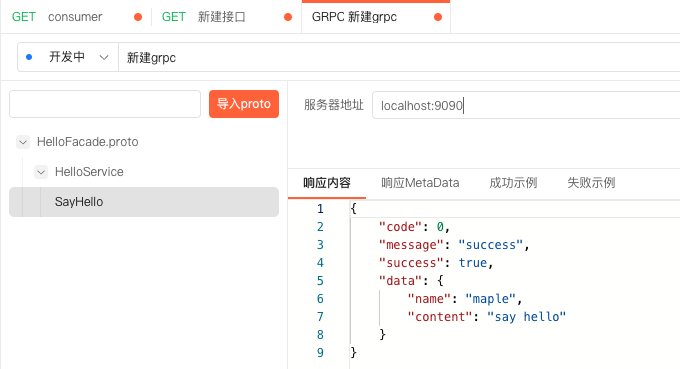This screenshot has width=680, height=369.
Task: Open the 开发中 status dropdown
Action: (x=68, y=57)
